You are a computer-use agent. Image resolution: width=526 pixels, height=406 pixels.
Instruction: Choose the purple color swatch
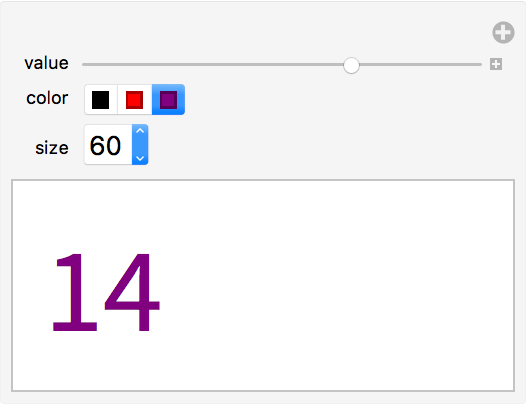click(168, 100)
